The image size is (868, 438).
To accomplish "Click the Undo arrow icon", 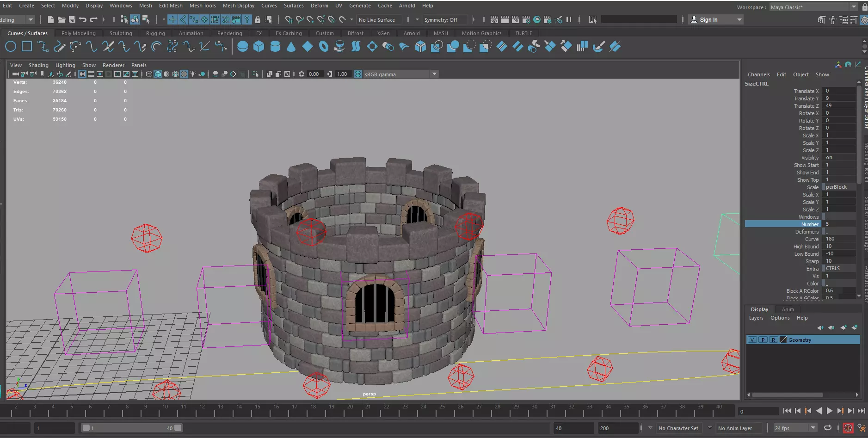I will click(83, 19).
